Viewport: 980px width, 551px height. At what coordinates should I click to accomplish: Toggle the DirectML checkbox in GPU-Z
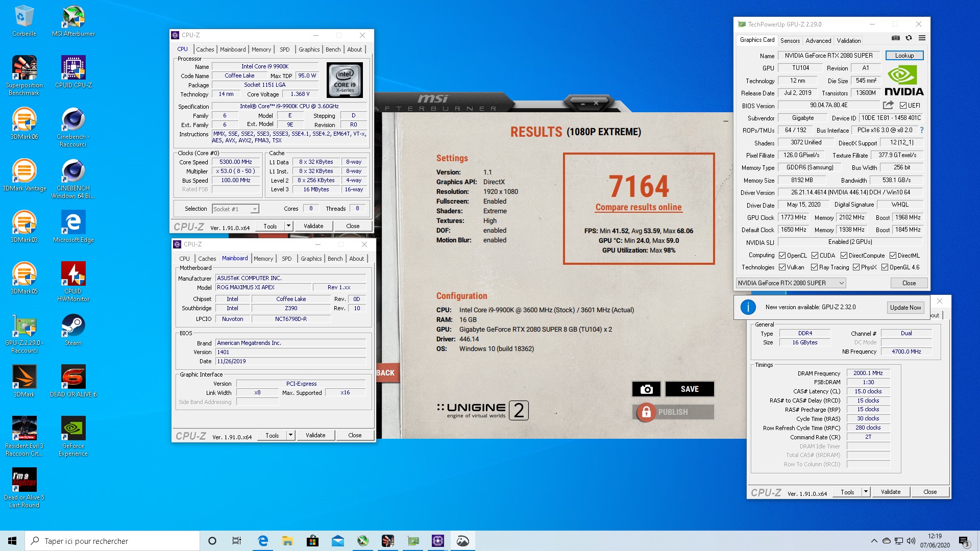coord(893,256)
